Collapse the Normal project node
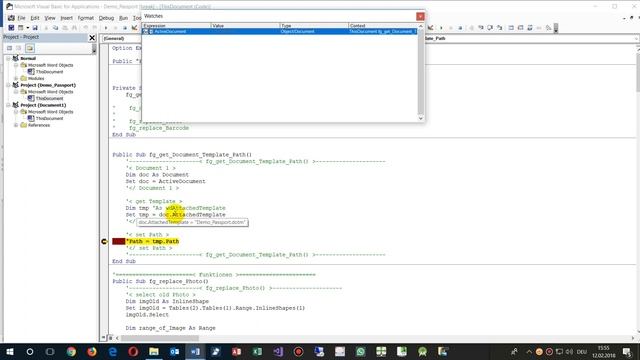 [8, 58]
